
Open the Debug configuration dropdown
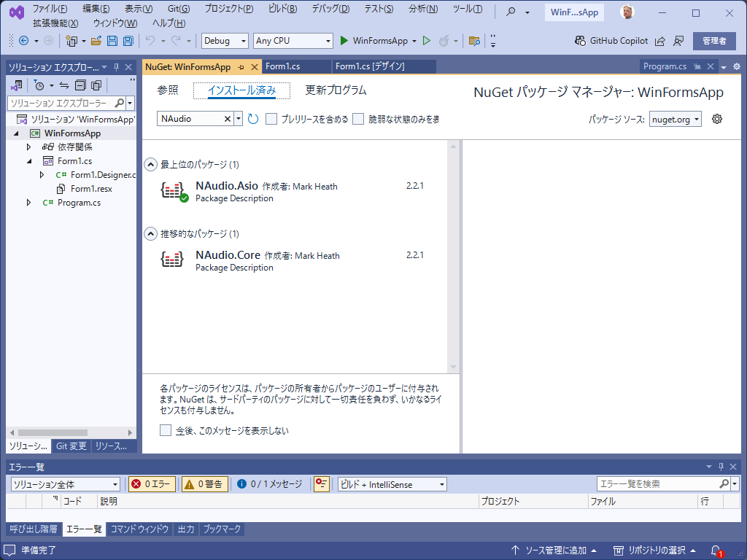coord(225,41)
